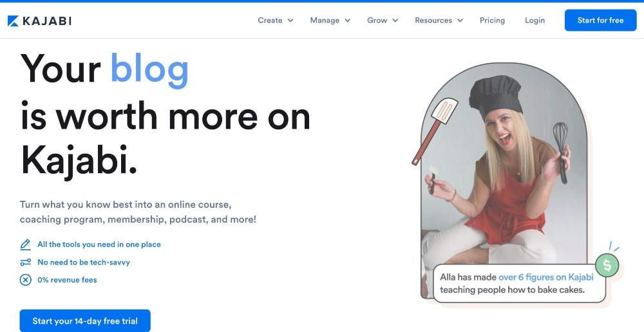Image resolution: width=644 pixels, height=332 pixels.
Task: Click 'All the tools you need in one place'
Action: (99, 244)
